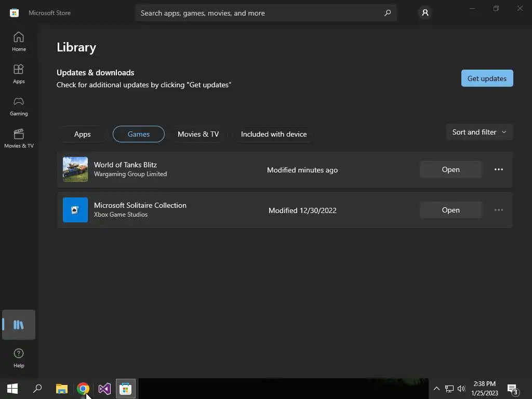Image resolution: width=532 pixels, height=399 pixels.
Task: Open Movies & TV in sidebar
Action: coord(19,138)
